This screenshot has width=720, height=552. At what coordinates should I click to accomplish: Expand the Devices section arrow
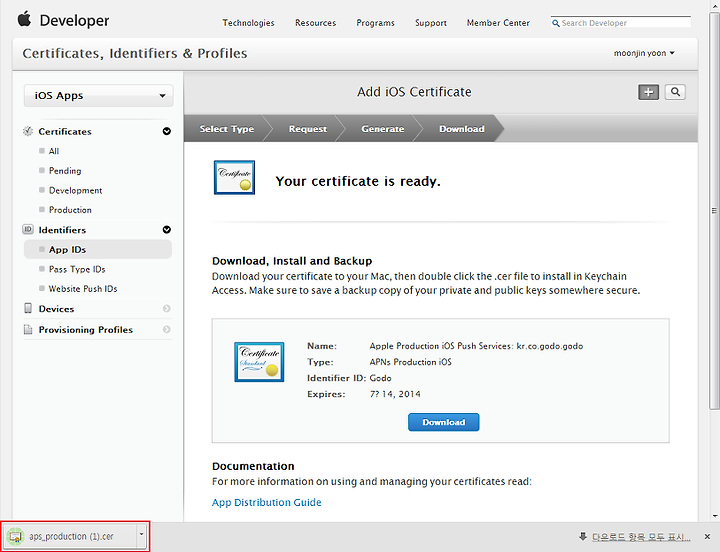tap(167, 309)
